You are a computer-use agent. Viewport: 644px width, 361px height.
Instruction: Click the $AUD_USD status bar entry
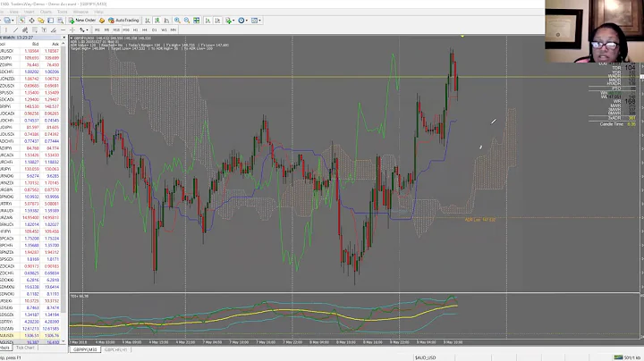tap(425, 357)
